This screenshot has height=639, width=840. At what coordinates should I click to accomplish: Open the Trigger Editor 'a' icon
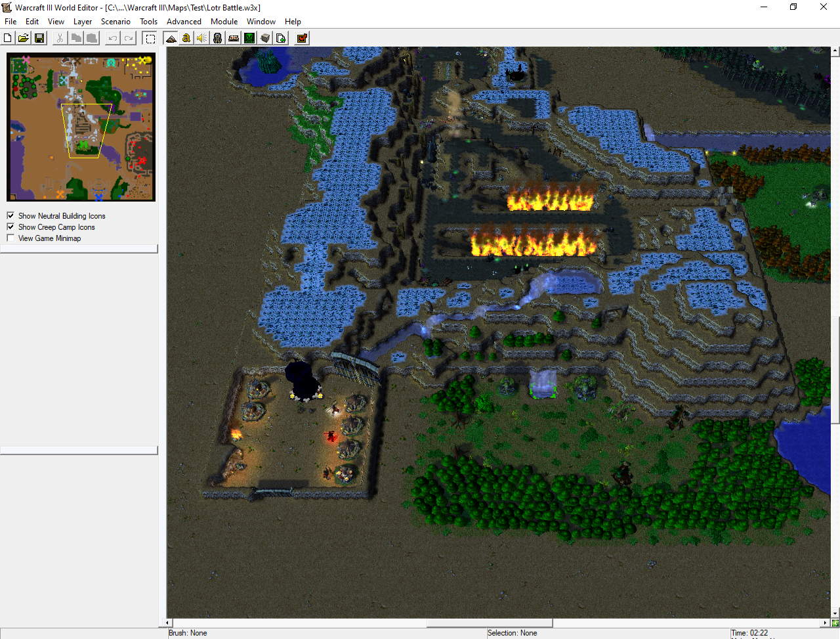(x=186, y=38)
